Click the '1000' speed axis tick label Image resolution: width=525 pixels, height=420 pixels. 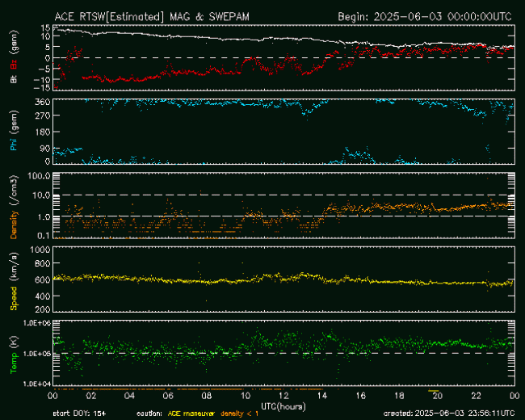point(40,250)
